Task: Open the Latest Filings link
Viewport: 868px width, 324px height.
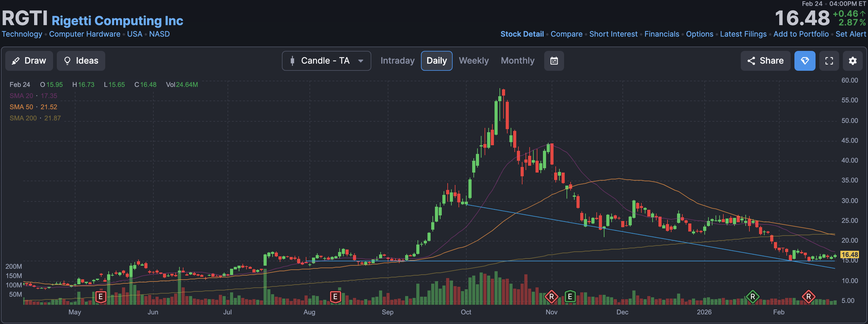Action: 743,34
